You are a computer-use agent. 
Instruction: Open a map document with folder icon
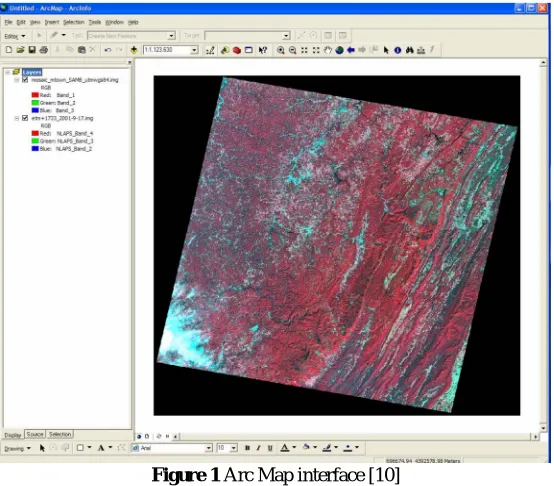point(20,50)
